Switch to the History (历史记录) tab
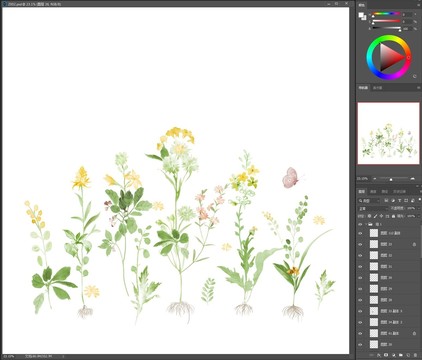The width and height of the screenshot is (422, 360). click(x=399, y=192)
